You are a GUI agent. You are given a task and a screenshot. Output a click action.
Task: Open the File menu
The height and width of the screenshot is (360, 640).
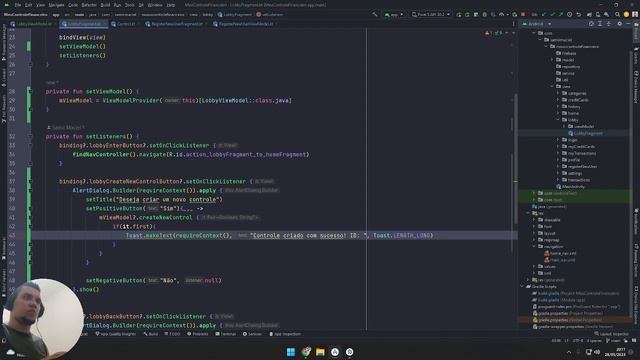(x=18, y=5)
